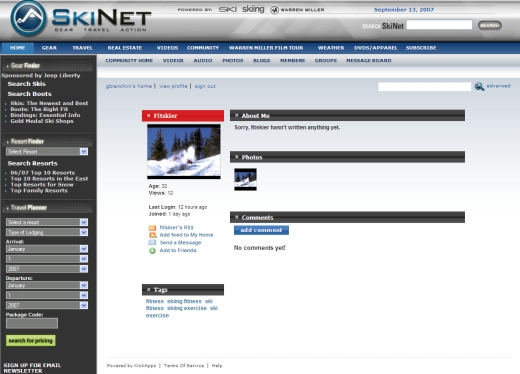This screenshot has height=374, width=520.
Task: Follow the sign out link
Action: [x=205, y=86]
